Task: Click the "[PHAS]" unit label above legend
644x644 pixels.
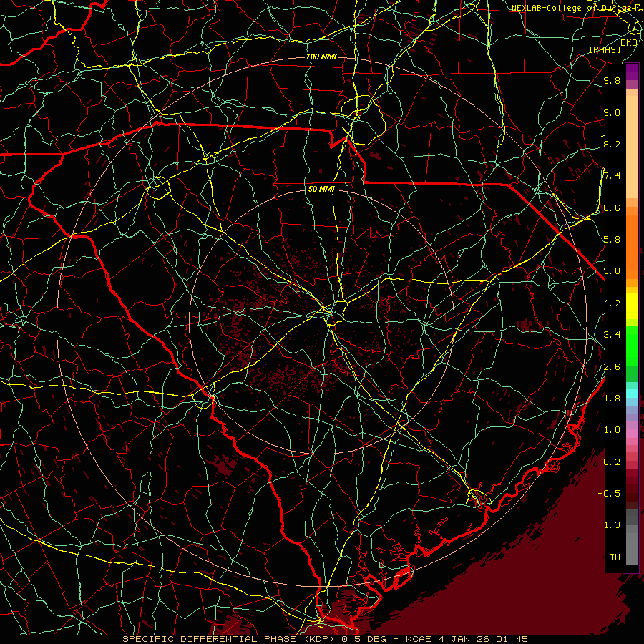Action: pyautogui.click(x=605, y=49)
